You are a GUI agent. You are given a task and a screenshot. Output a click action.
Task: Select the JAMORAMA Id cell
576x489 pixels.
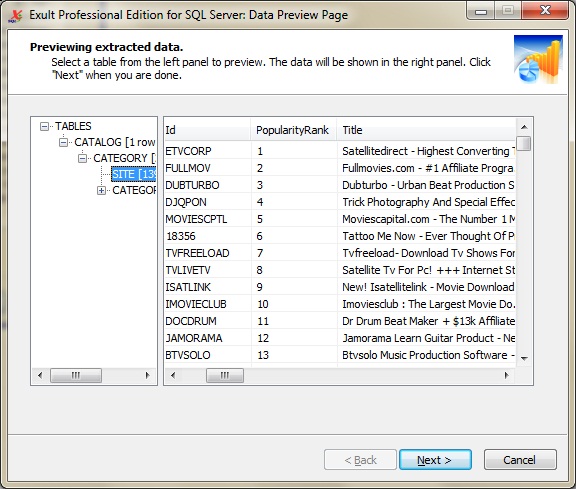[x=208, y=338]
